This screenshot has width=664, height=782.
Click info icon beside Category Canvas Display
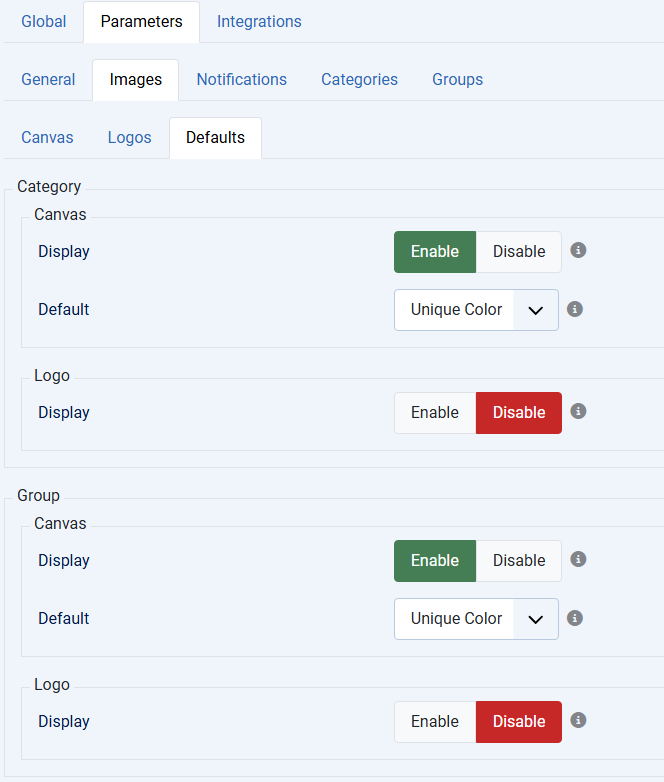coord(578,250)
